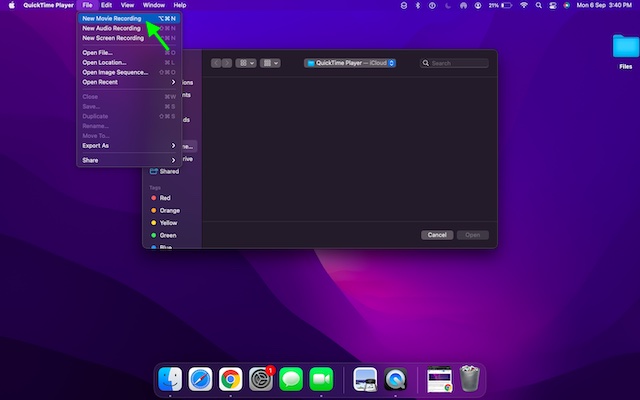Open Wi-Fi status menu
This screenshot has height=400, width=640.
524,5
